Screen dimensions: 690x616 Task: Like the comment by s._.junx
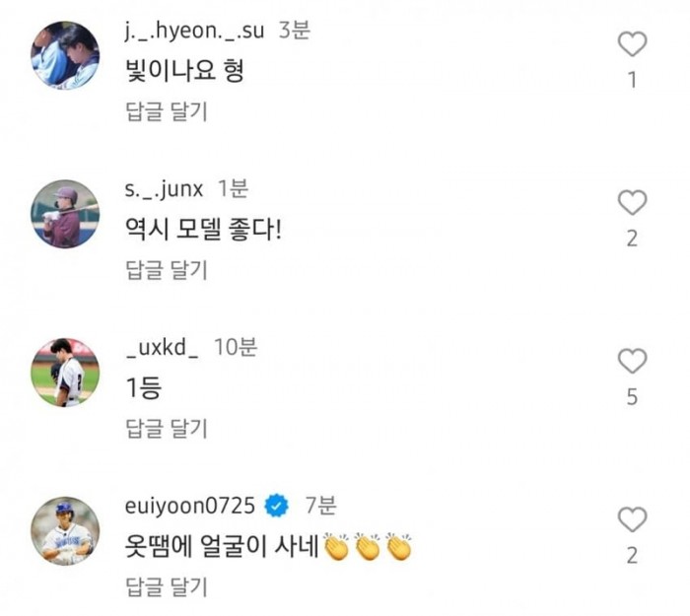632,203
